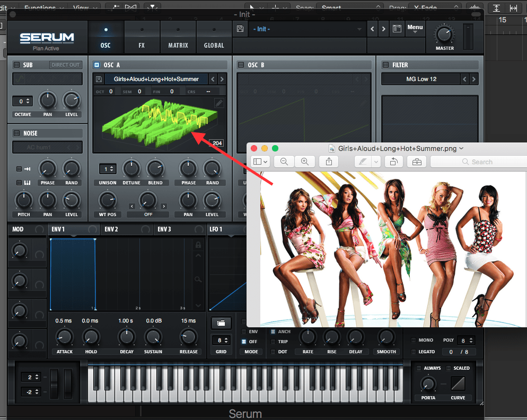Click the ENV 1 modulation source handle
Viewport: 527px width, 420px height.
[x=92, y=229]
